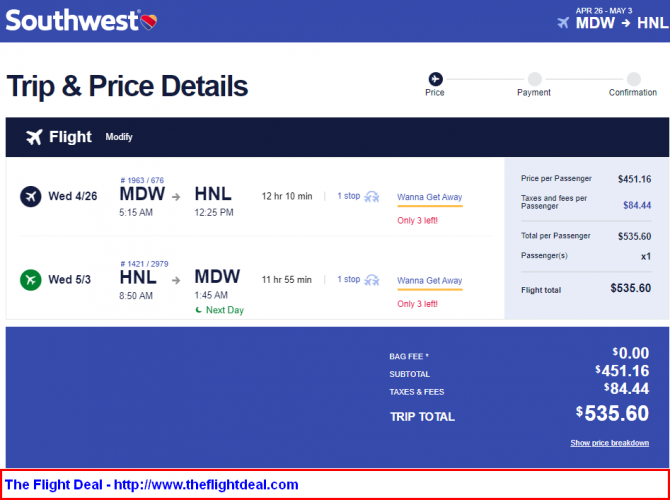Click the APR 26 - MAY 3 date range
This screenshot has width=670, height=500.
click(604, 11)
